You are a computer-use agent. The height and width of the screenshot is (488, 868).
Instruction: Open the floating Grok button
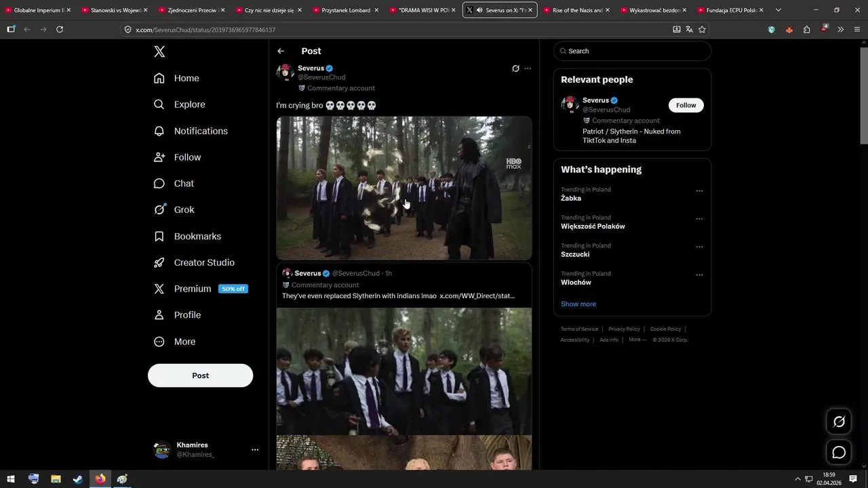pos(839,422)
